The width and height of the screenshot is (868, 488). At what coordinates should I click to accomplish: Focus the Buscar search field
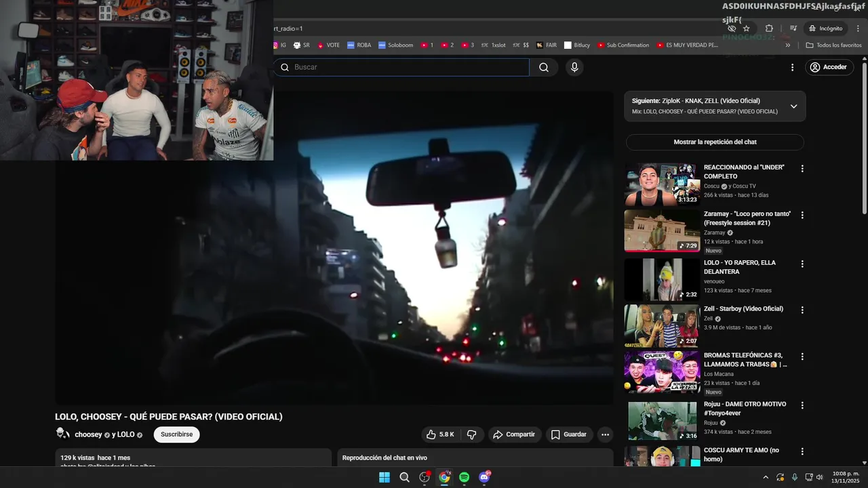401,67
